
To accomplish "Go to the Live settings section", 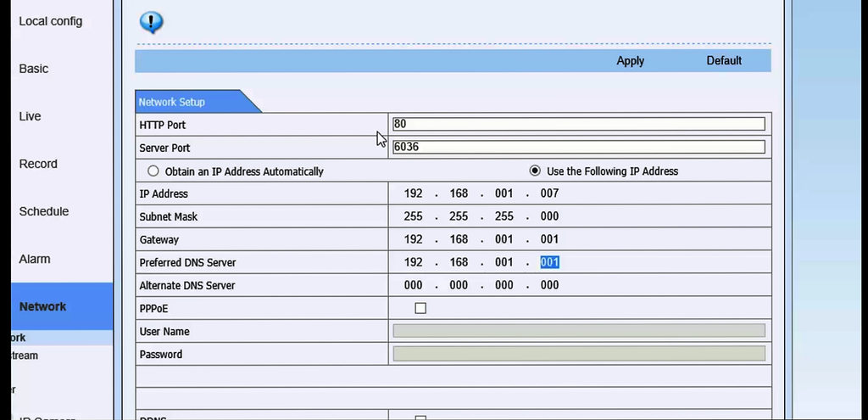I will tap(30, 116).
